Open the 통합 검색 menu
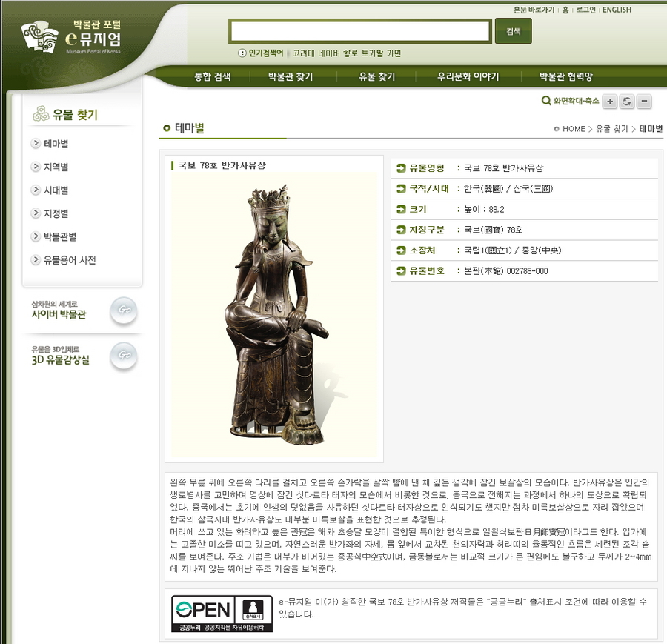 pos(212,76)
